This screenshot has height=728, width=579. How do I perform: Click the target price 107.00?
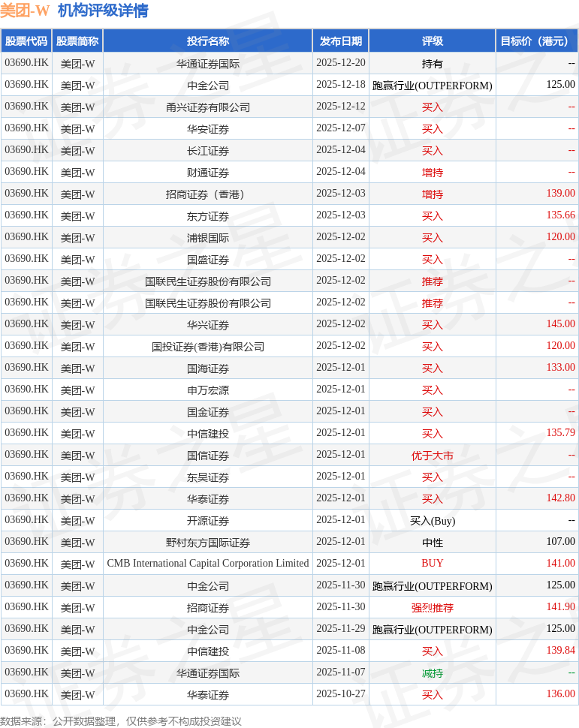pos(560,541)
